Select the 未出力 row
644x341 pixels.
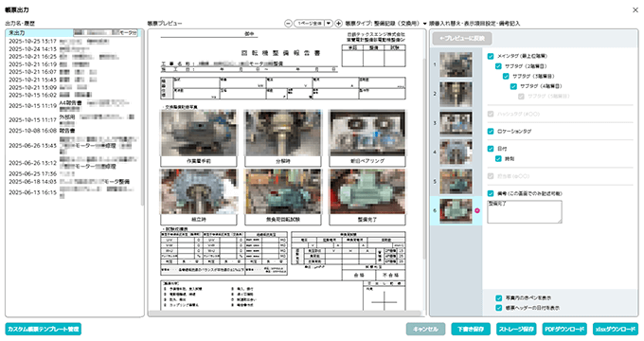click(x=73, y=33)
